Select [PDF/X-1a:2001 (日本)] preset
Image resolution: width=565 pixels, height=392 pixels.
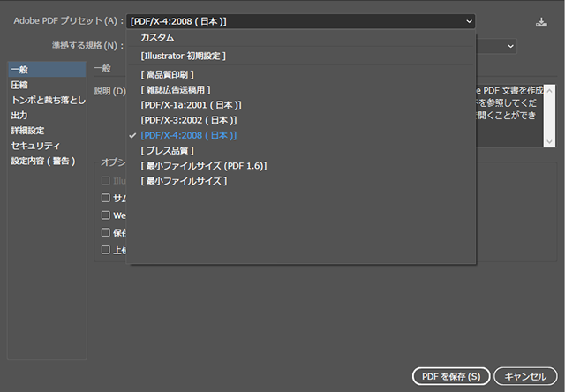[301, 105]
